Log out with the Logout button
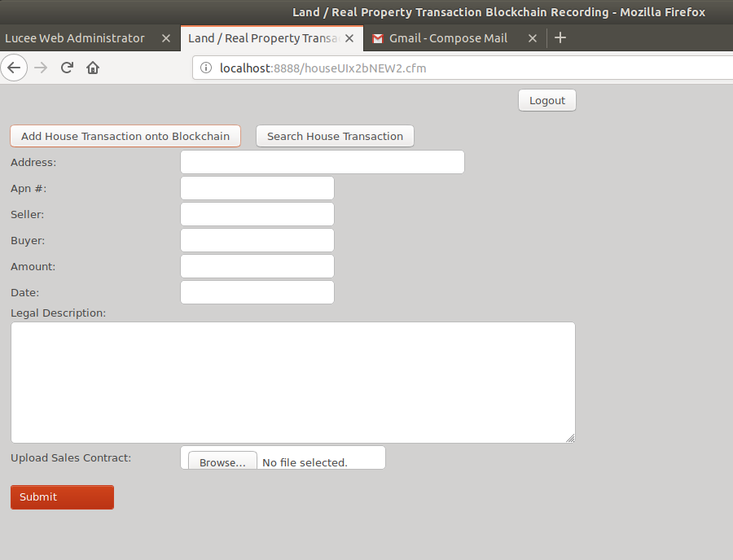The height and width of the screenshot is (560, 733). point(547,100)
